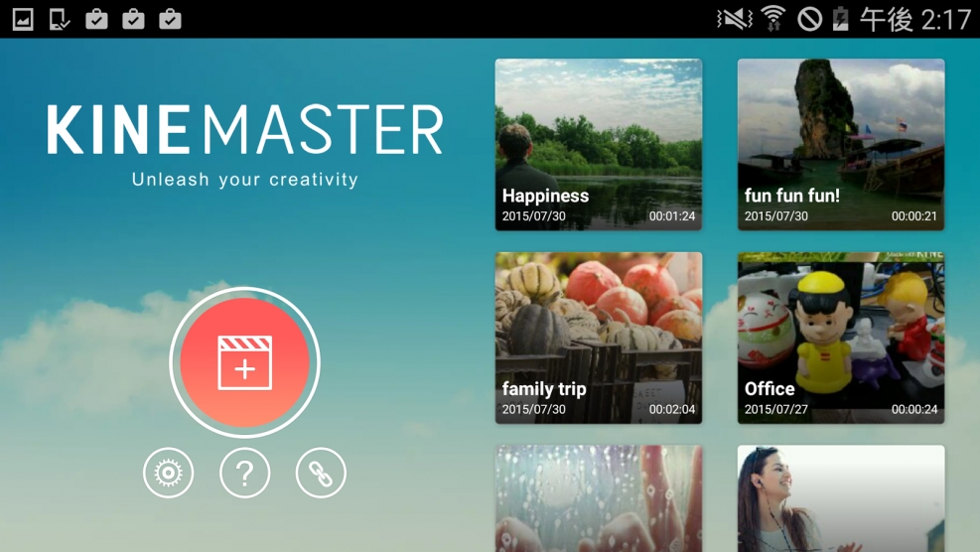Tap the device checkmark status bar icon
This screenshot has height=552, width=980.
60,19
